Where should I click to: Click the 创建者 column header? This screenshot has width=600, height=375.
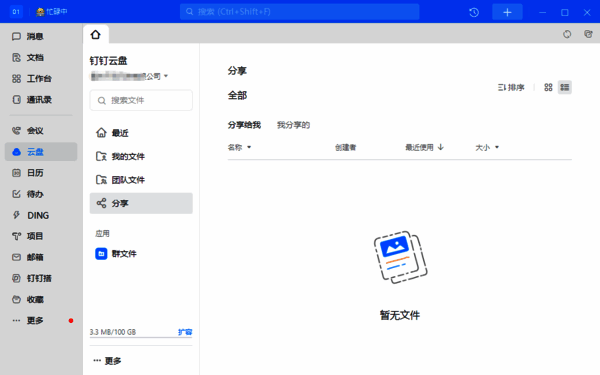coord(346,147)
